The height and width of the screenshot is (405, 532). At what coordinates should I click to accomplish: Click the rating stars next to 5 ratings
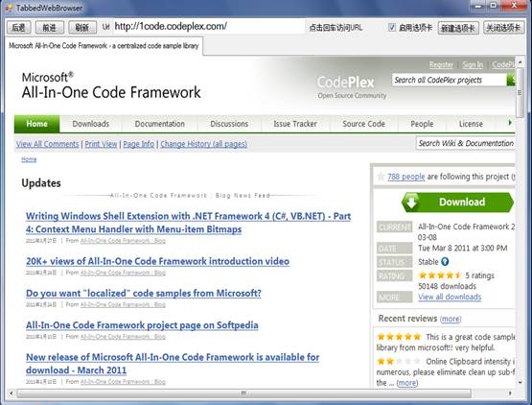440,275
